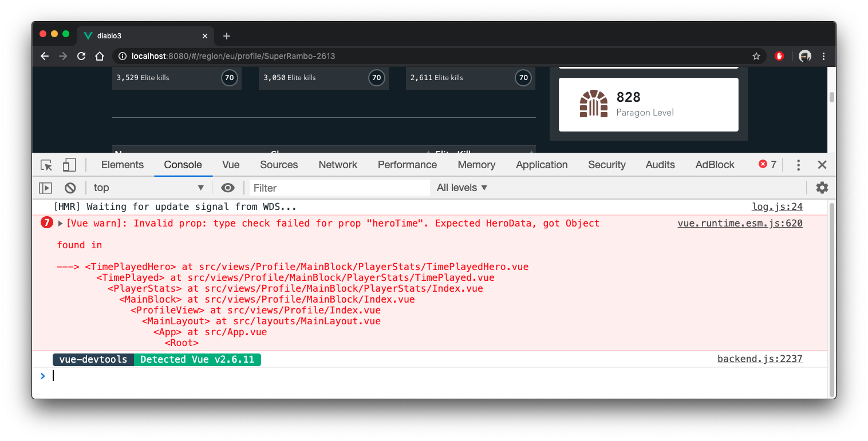Image resolution: width=868 pixels, height=441 pixels.
Task: Click the browser back arrow
Action: 45,56
